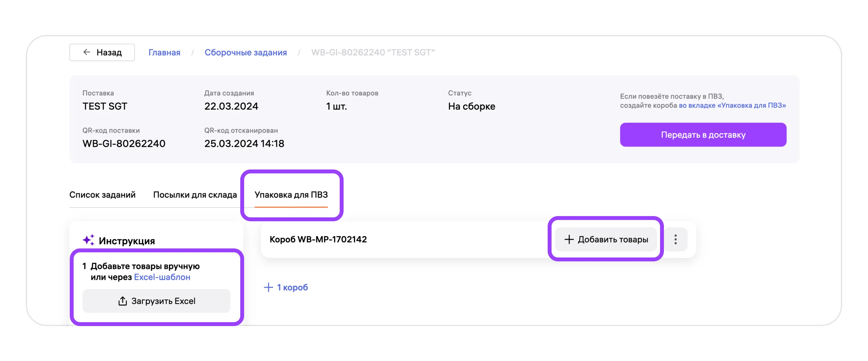Open Посылки для склада tab

coord(195,195)
